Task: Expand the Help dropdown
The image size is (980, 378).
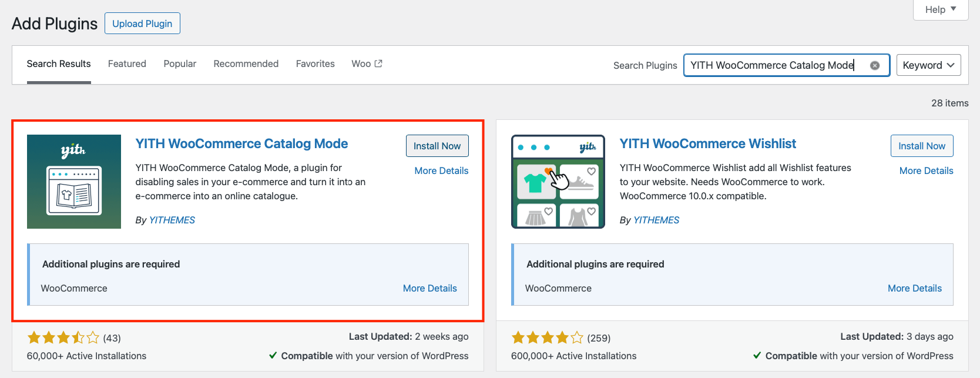Action: pos(941,9)
